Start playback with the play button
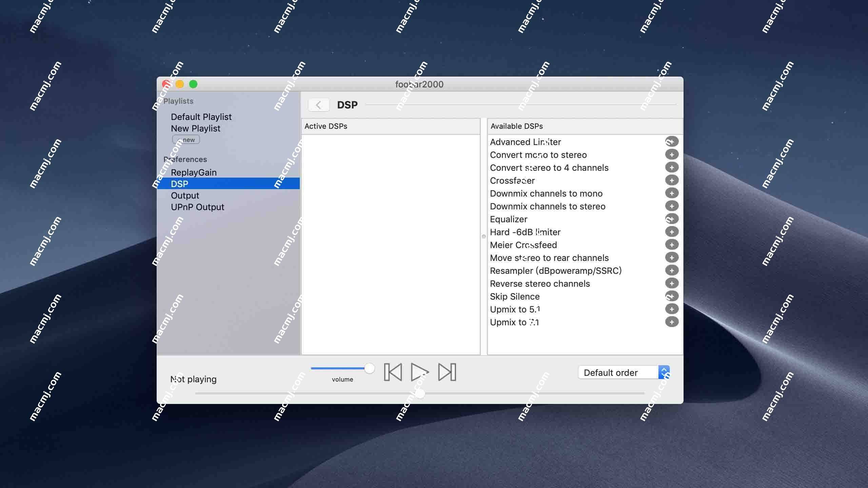The image size is (868, 488). 420,372
